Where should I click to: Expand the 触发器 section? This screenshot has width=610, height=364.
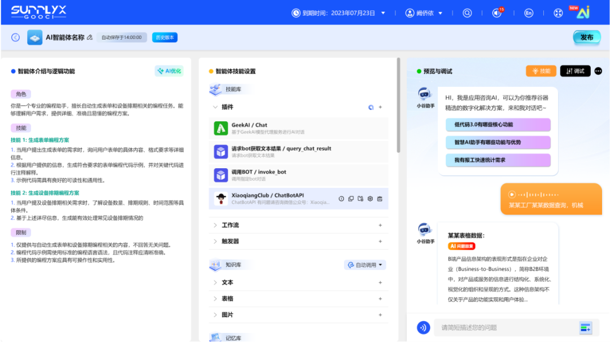(215, 242)
